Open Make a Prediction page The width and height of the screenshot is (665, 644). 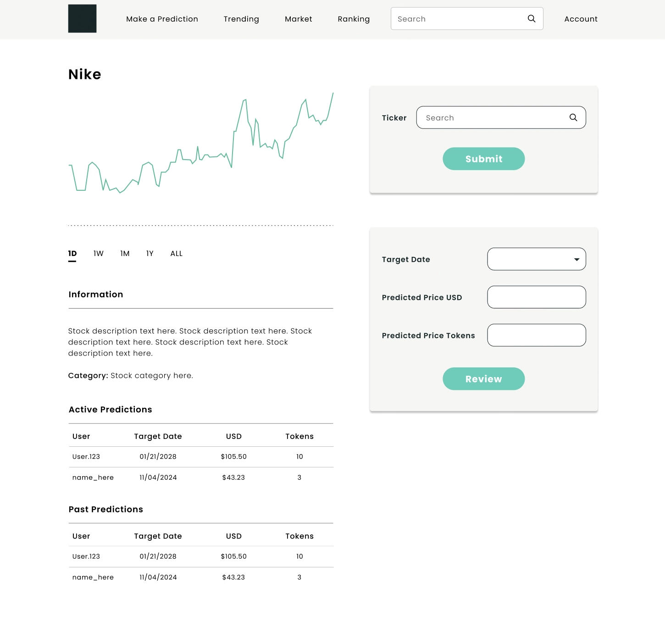(162, 19)
